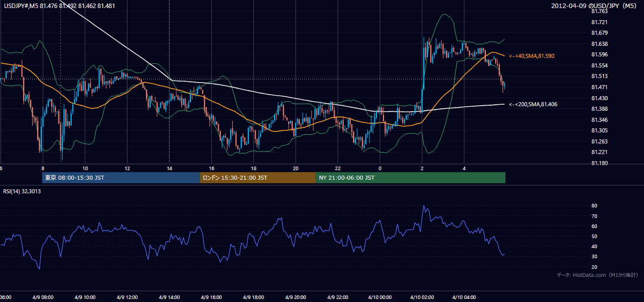
Task: Click price level 81.430 on the axis
Action: (x=599, y=98)
